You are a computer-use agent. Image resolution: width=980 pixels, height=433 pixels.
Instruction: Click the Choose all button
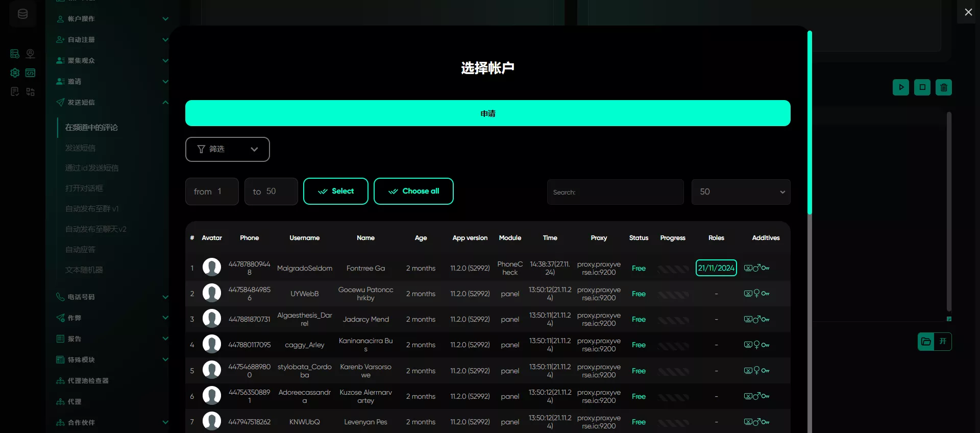[413, 191]
